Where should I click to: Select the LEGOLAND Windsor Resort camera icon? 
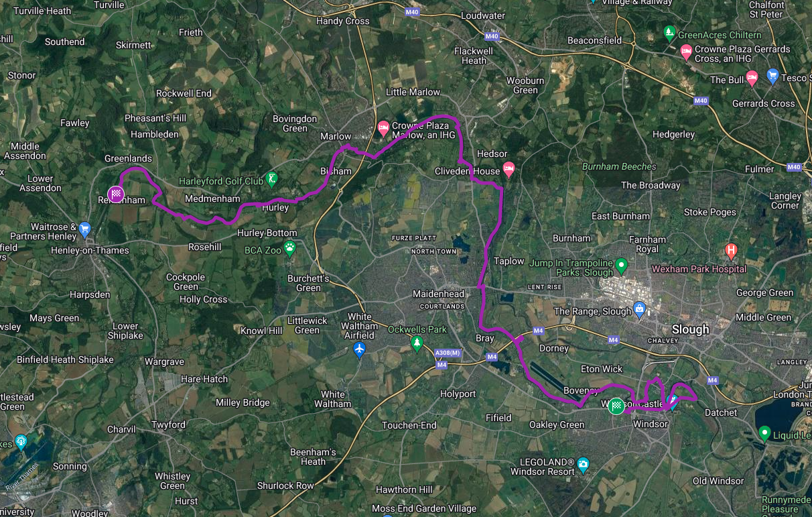(583, 463)
